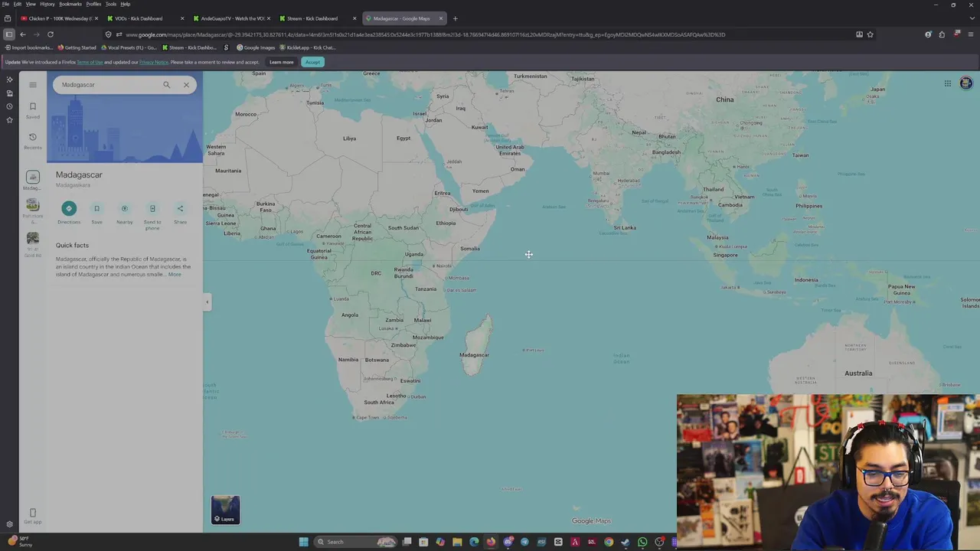The image size is (980, 551).
Task: Expand Quick facts with the More link
Action: (x=175, y=274)
